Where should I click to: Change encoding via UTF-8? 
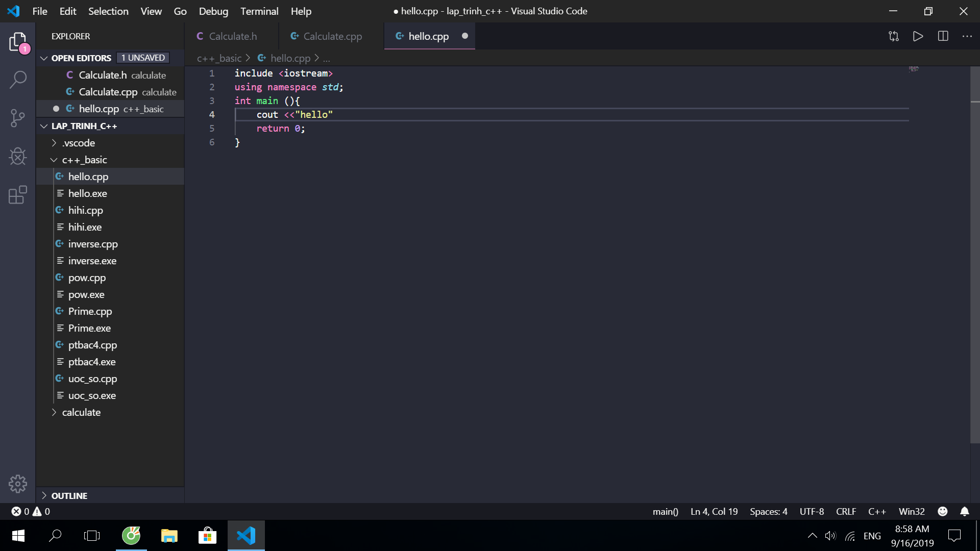pos(812,511)
